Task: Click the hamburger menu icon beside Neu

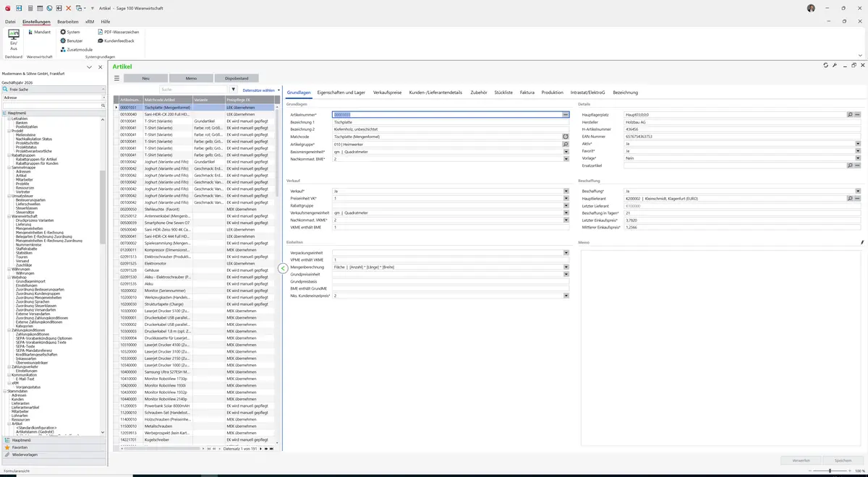Action: point(116,78)
